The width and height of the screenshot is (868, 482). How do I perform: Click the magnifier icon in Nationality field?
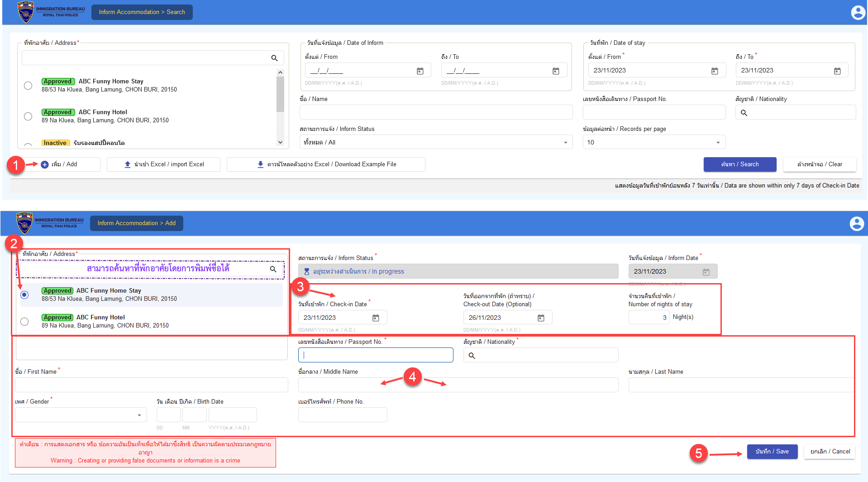[x=744, y=112]
